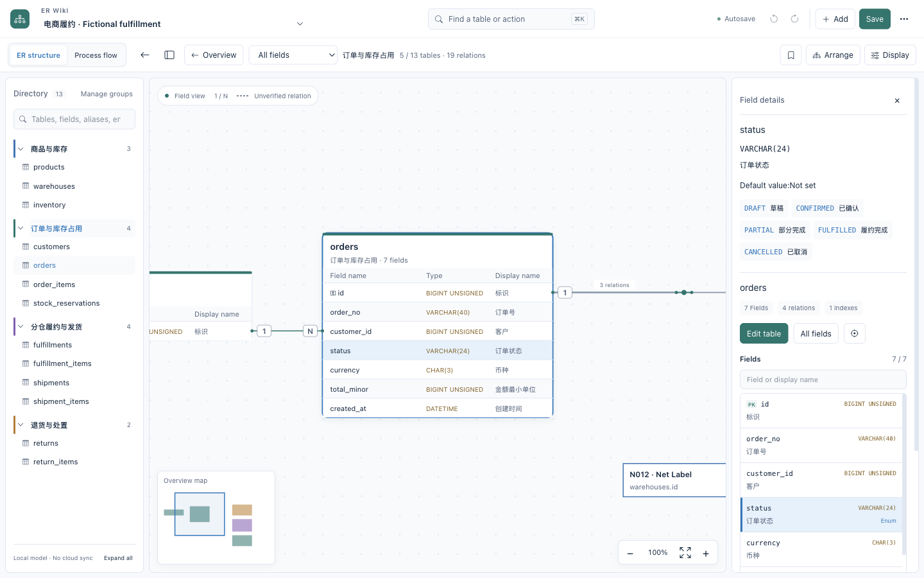Click the redo arrow icon
924x578 pixels.
pyautogui.click(x=794, y=19)
